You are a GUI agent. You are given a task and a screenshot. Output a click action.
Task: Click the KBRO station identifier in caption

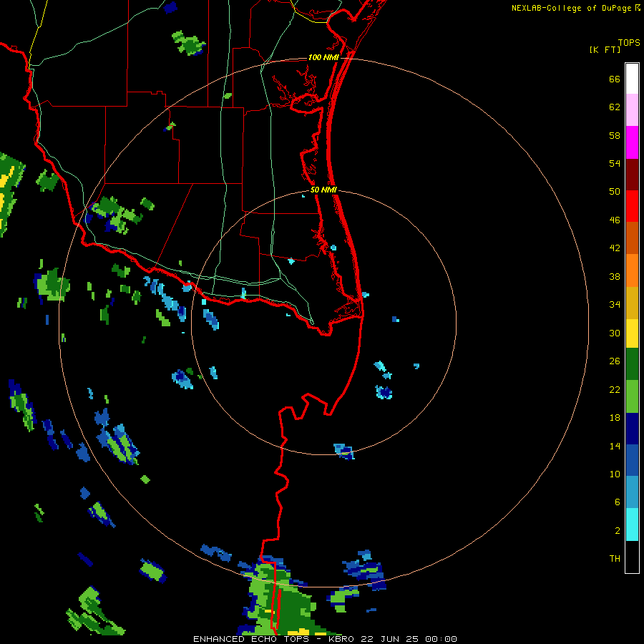(341, 639)
